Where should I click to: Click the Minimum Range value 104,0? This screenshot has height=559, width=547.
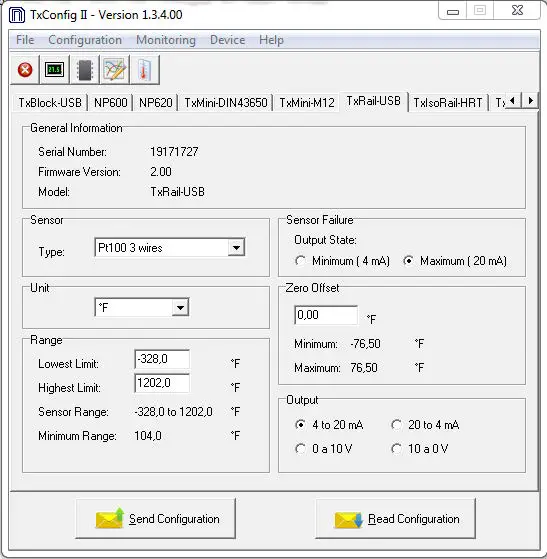click(148, 436)
